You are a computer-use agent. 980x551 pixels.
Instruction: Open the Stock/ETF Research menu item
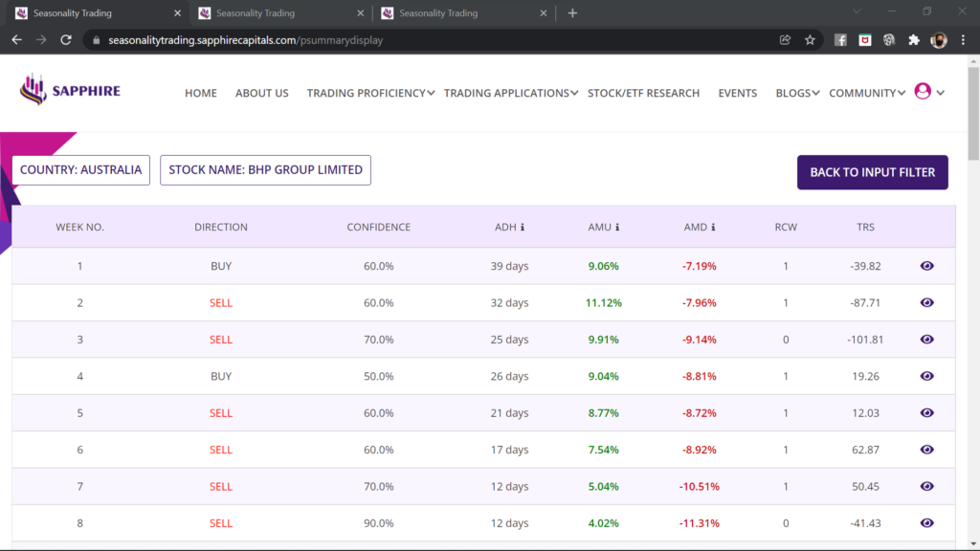[x=643, y=93]
